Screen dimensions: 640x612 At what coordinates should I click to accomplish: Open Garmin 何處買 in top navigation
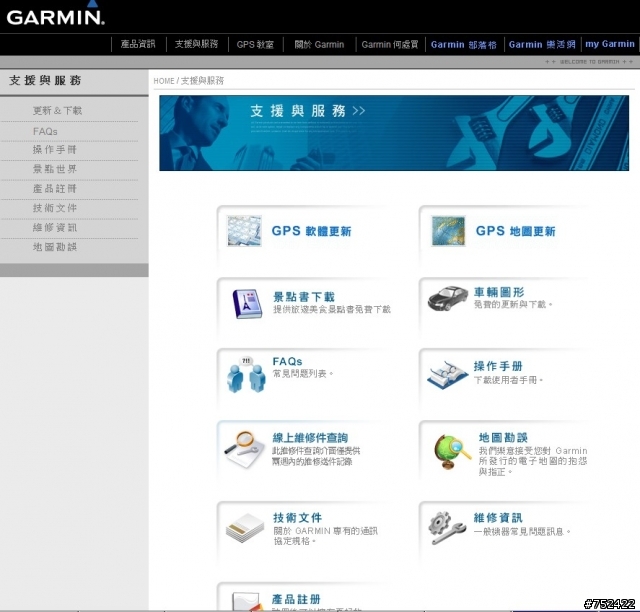(390, 45)
